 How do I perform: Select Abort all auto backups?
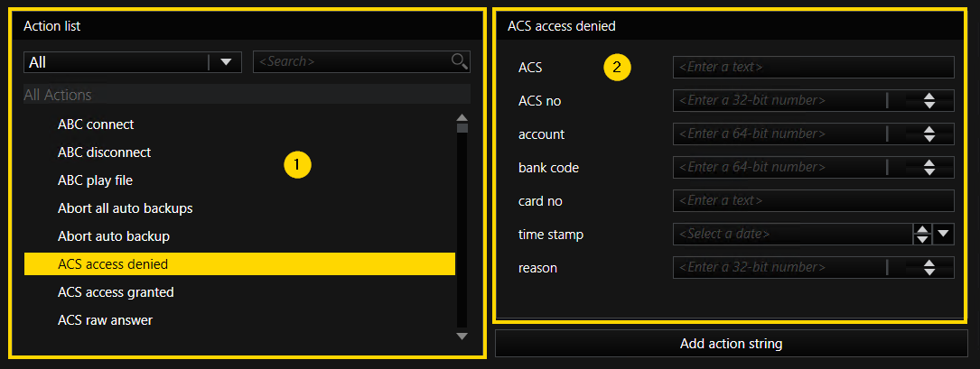click(x=125, y=208)
